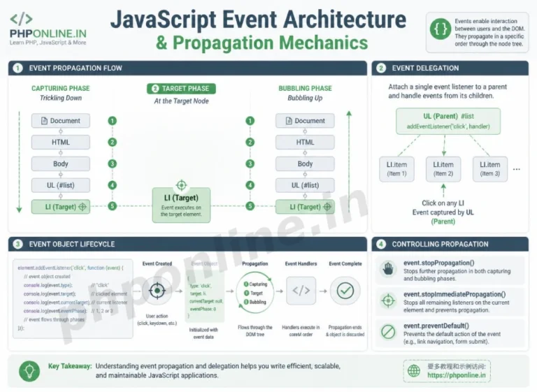The width and height of the screenshot is (537, 392).
Task: Click the hand icon beside event.stopPropagation()
Action: coord(388,269)
